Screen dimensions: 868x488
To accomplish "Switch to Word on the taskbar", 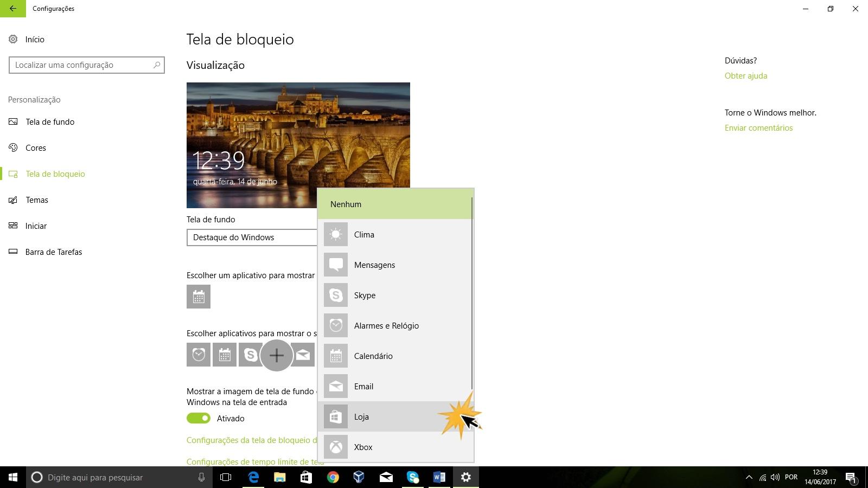I will point(439,477).
